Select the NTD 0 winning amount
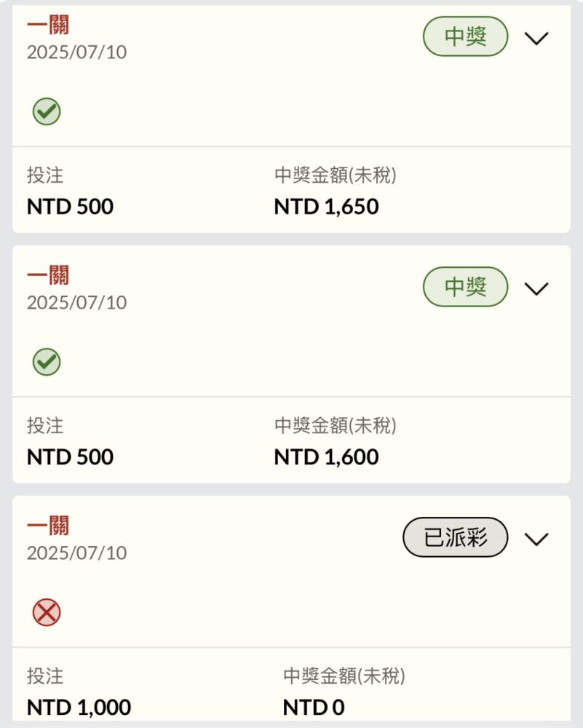583x728 pixels. pos(314,708)
